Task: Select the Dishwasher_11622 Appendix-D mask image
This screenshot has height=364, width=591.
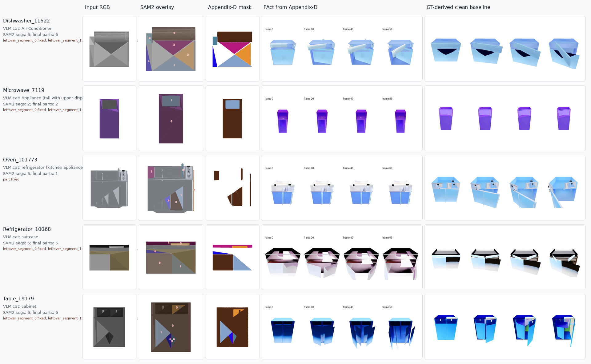Action: (232, 49)
